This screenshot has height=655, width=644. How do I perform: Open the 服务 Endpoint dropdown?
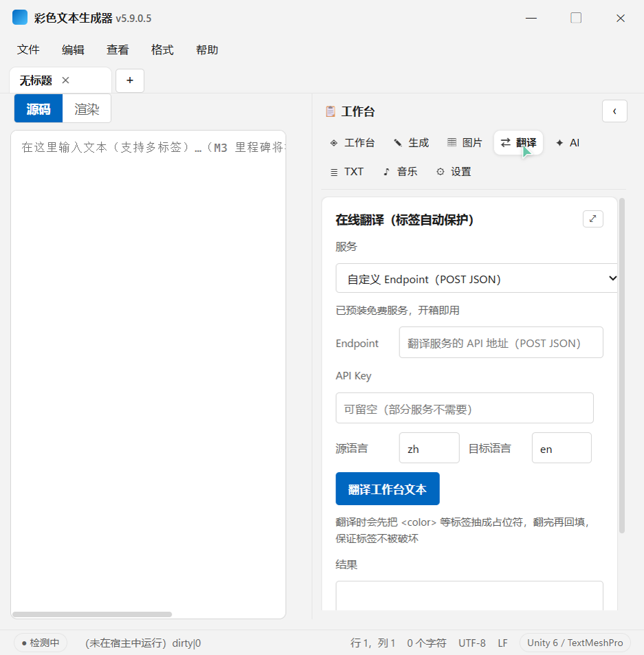point(476,278)
